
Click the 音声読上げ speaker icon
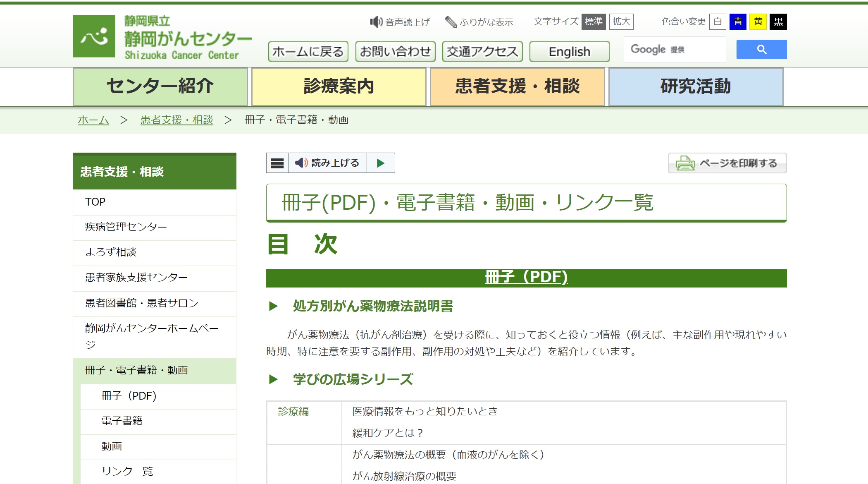[376, 22]
